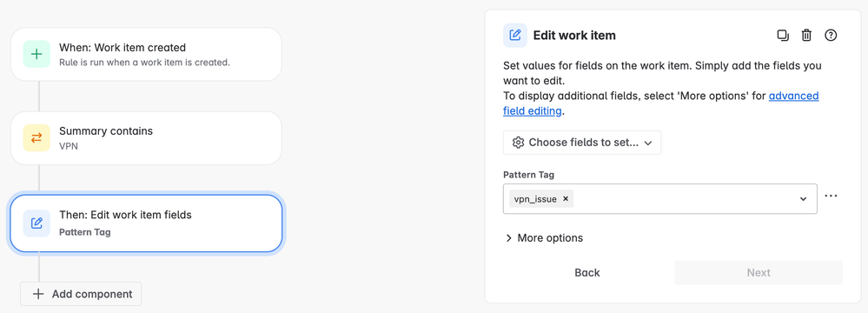Image resolution: width=868 pixels, height=313 pixels.
Task: Expand More options section
Action: (544, 238)
